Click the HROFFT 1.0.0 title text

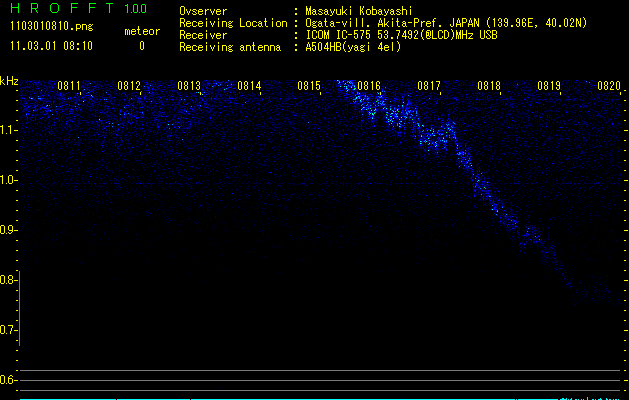pos(79,8)
